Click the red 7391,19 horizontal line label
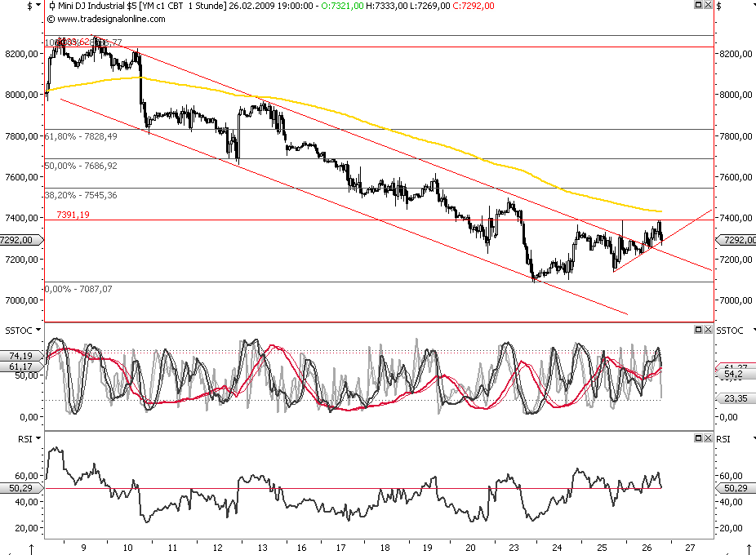The width and height of the screenshot is (756, 555). [73, 215]
